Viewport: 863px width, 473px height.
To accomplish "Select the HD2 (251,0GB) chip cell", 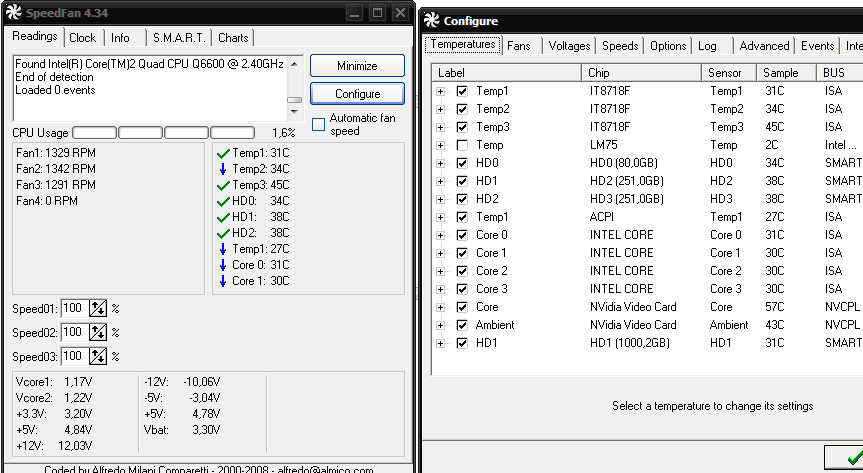I will [x=626, y=181].
